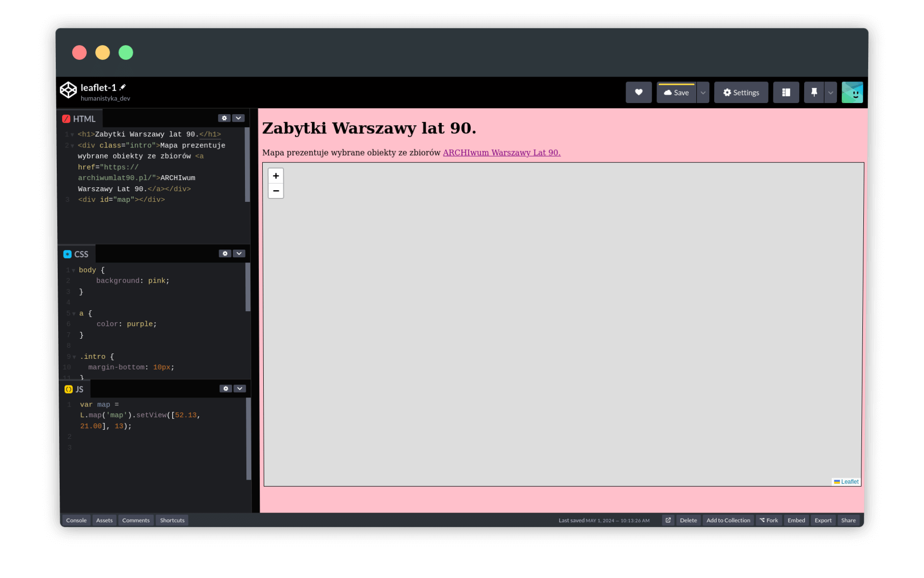Click the CodePen logo icon
Image resolution: width=924 pixels, height=578 pixels.
point(68,90)
